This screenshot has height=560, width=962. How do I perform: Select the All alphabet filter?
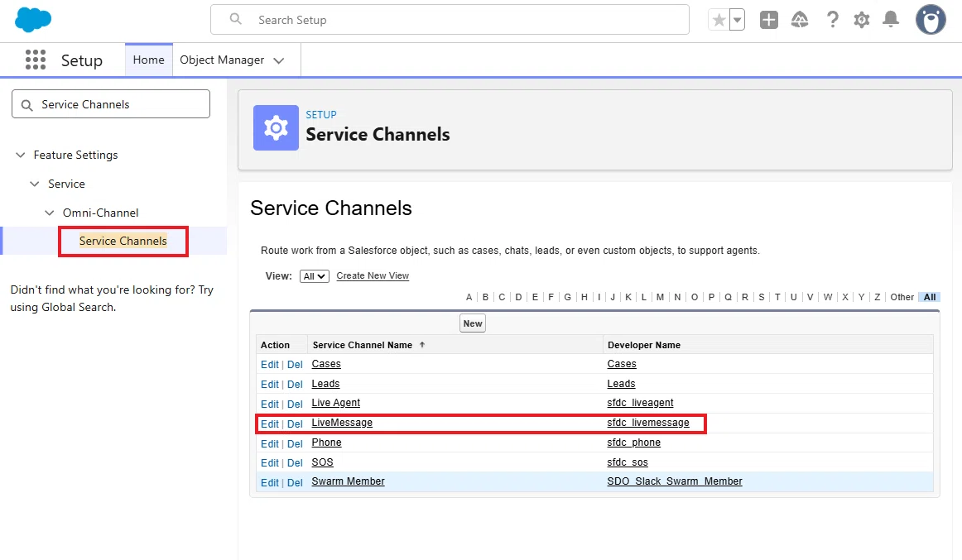tap(930, 297)
